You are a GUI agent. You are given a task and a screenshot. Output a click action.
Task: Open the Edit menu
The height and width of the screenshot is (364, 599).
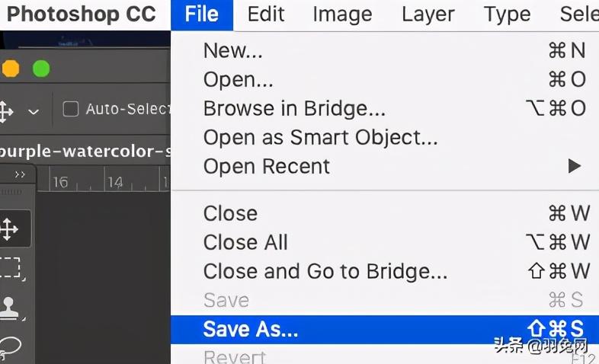(x=266, y=14)
